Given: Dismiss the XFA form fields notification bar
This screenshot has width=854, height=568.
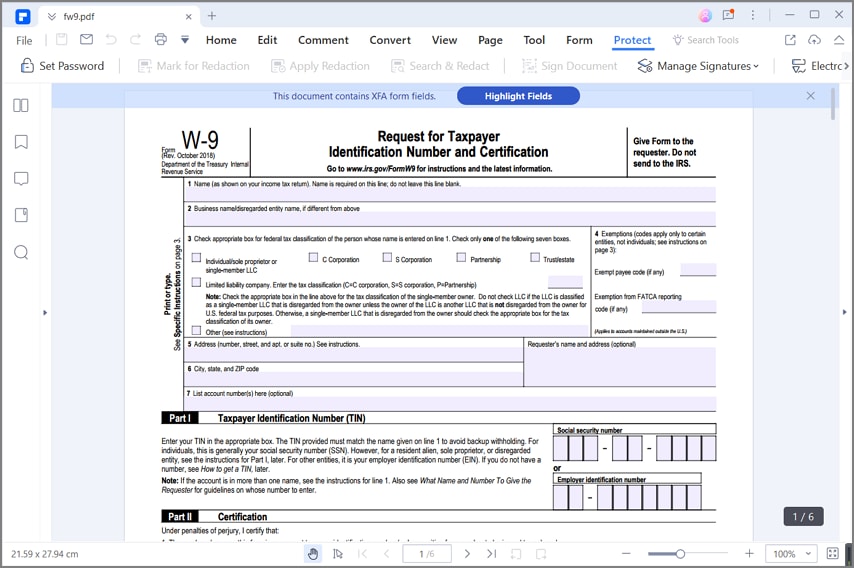Looking at the screenshot, I should click(810, 96).
